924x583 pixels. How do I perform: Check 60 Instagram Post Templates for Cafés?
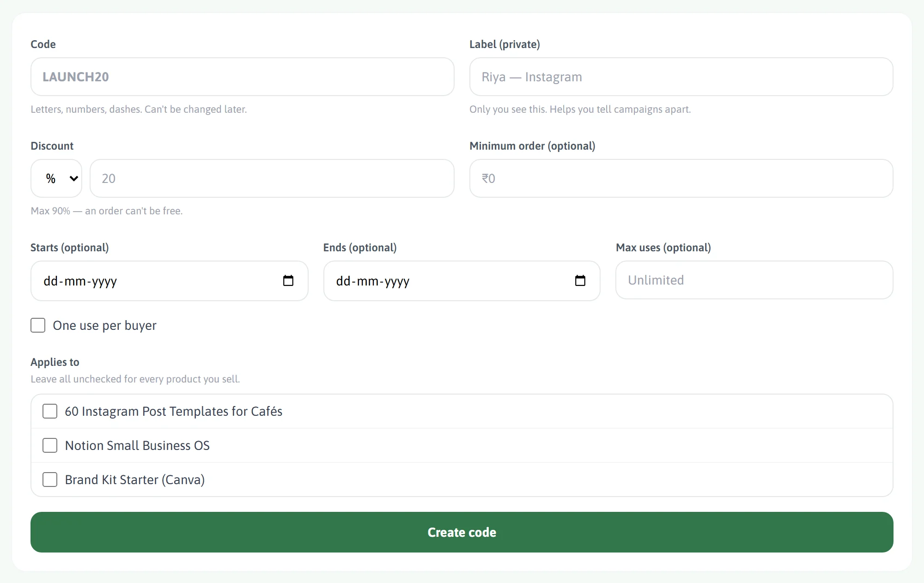50,411
